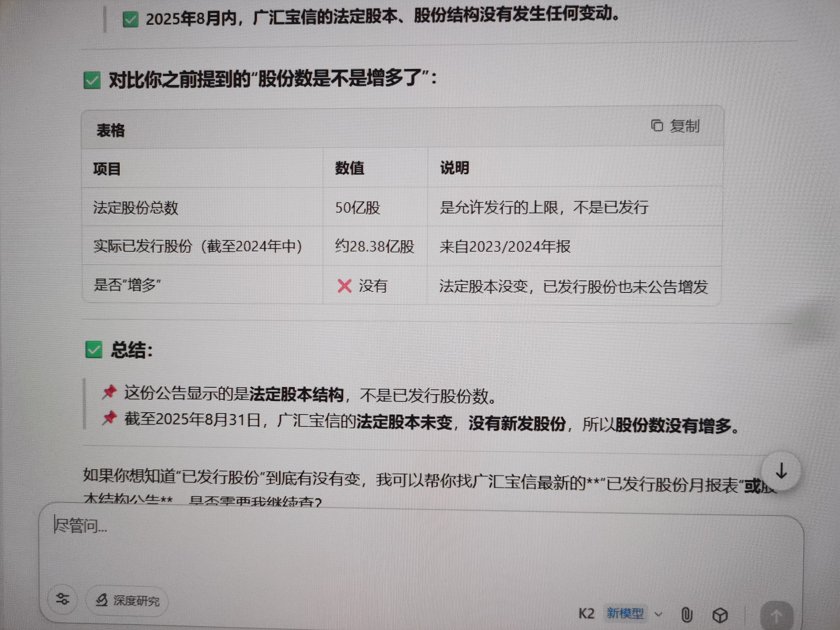Click the scroll-to-bottom arrow button
This screenshot has width=840, height=630.
(x=781, y=472)
